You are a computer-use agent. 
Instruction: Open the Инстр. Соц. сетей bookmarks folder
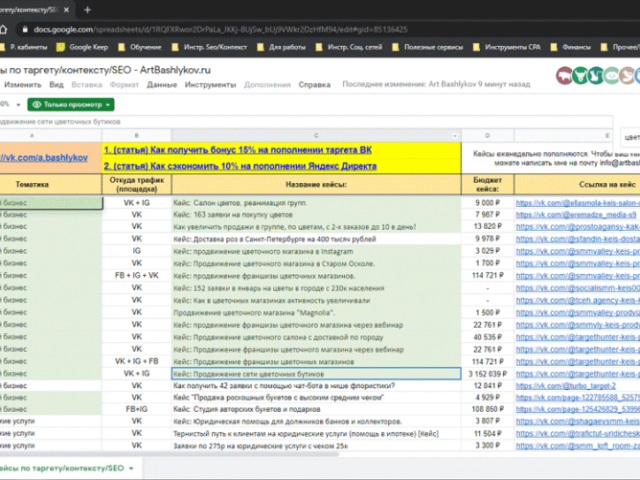point(349,47)
